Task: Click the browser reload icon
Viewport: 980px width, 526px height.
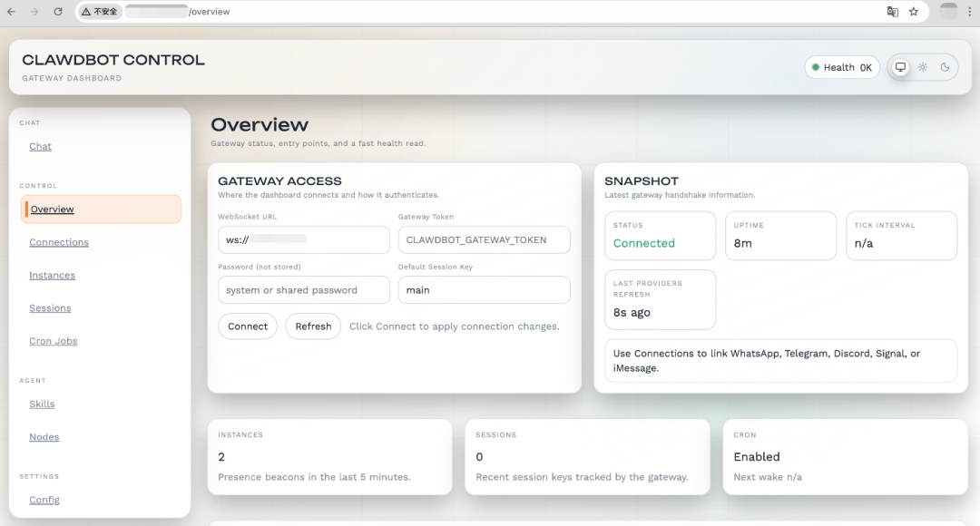Action: point(58,12)
